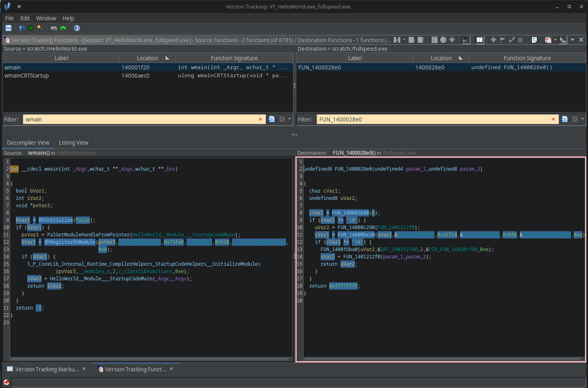Sort source table by Function Signature
Image resolution: width=588 pixels, height=388 pixels.
(234, 58)
